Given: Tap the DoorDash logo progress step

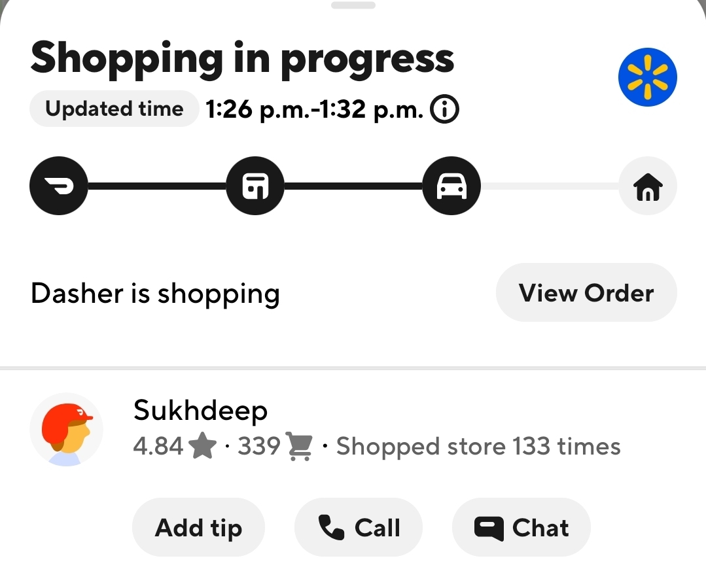Looking at the screenshot, I should coord(58,186).
